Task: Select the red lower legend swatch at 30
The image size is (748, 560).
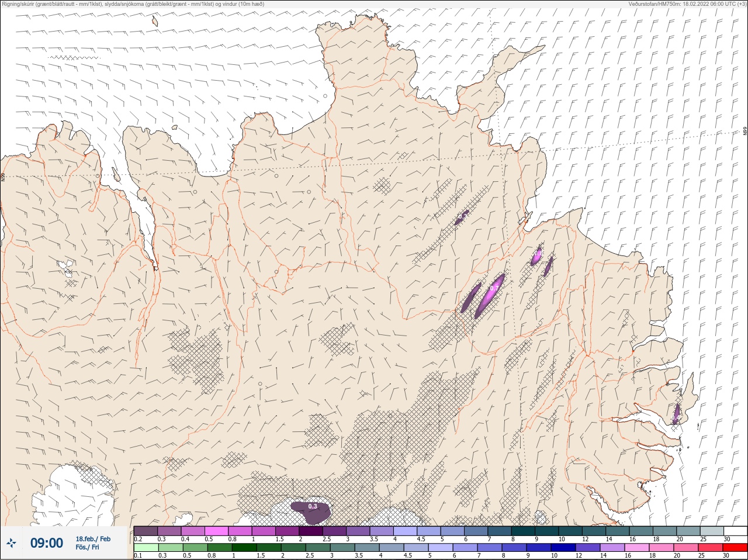Action: point(735,548)
